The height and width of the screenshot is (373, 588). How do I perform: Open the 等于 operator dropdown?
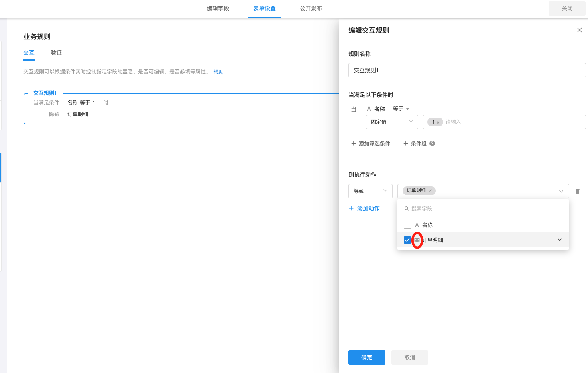pyautogui.click(x=401, y=109)
